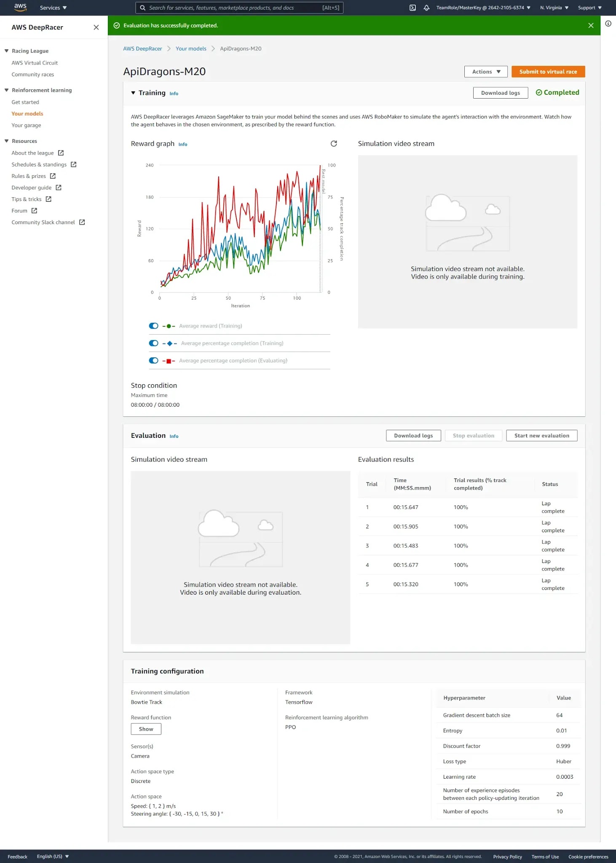Click the Stop evaluation button
616x863 pixels.
473,436
